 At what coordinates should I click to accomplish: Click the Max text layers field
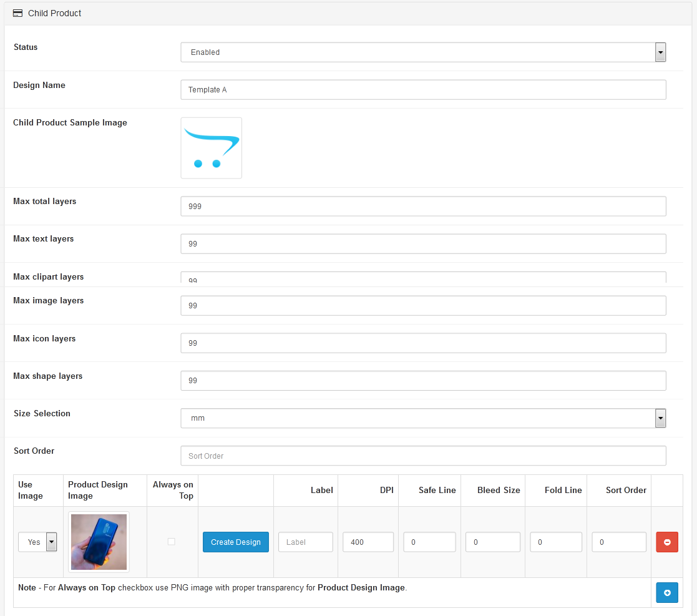pos(423,243)
